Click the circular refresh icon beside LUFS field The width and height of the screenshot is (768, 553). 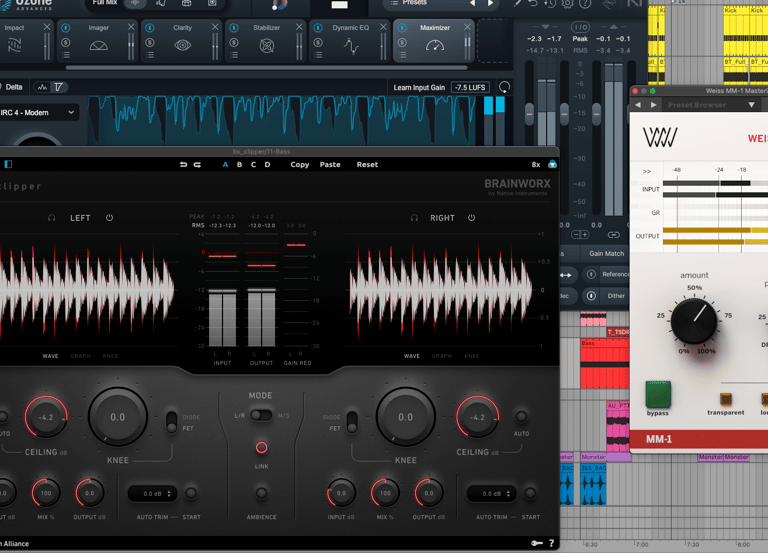(x=504, y=88)
